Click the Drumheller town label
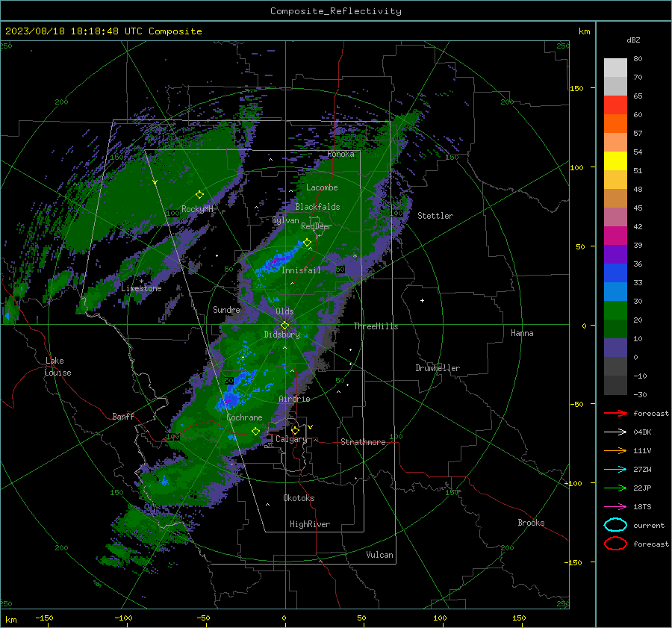 (x=438, y=368)
